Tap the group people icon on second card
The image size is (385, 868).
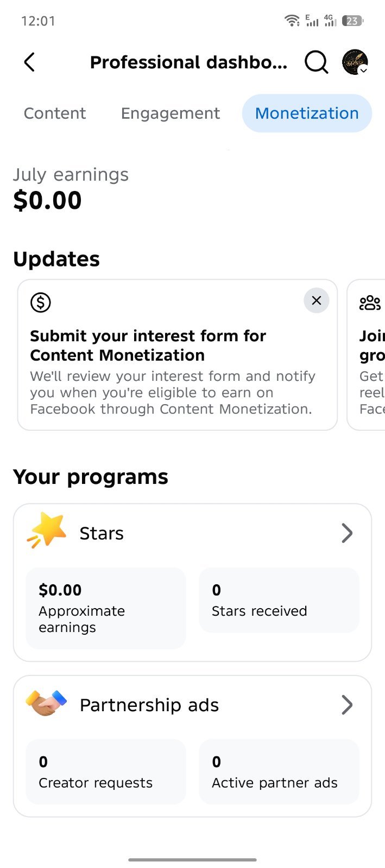pyautogui.click(x=370, y=303)
